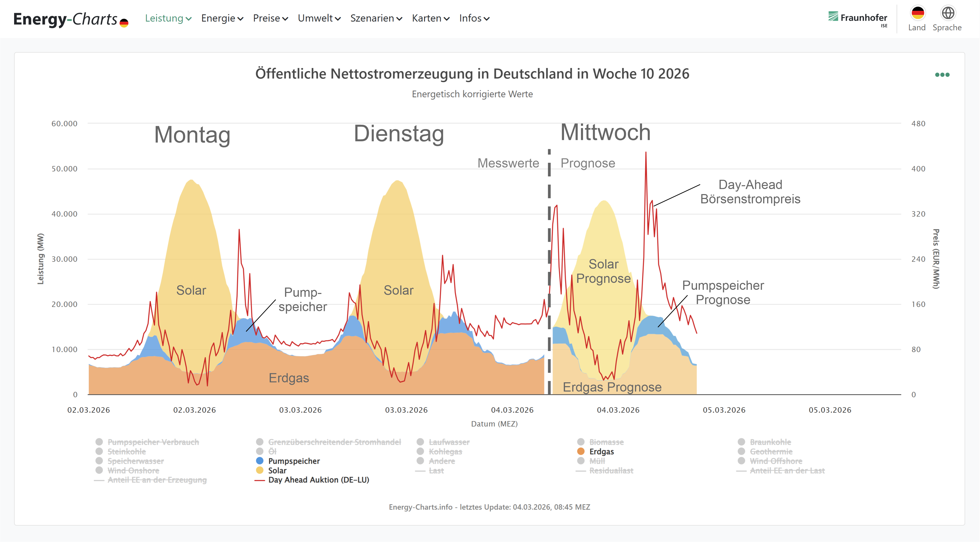Show the Steinkohle series in legend
This screenshot has height=542, width=980.
click(126, 451)
